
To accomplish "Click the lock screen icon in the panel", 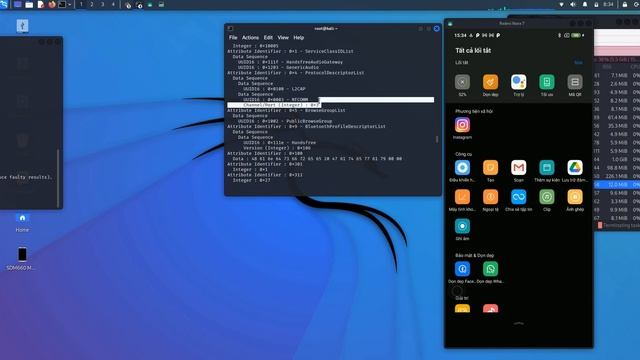I will click(x=624, y=4).
